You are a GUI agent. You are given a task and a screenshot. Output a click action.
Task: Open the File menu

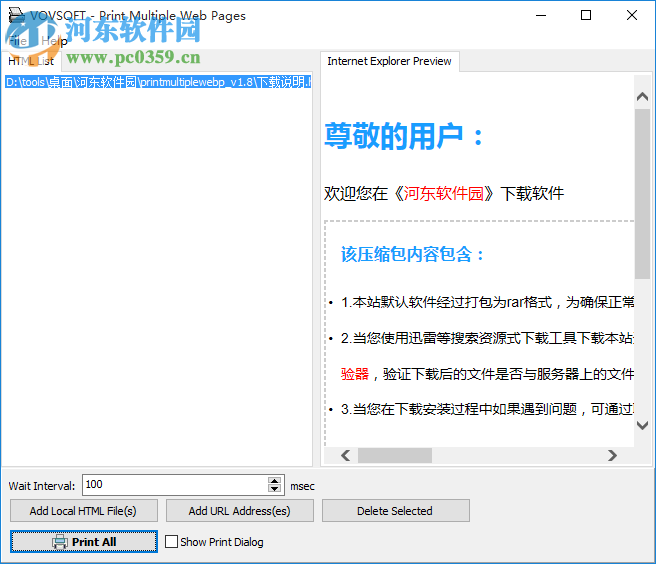click(x=18, y=41)
